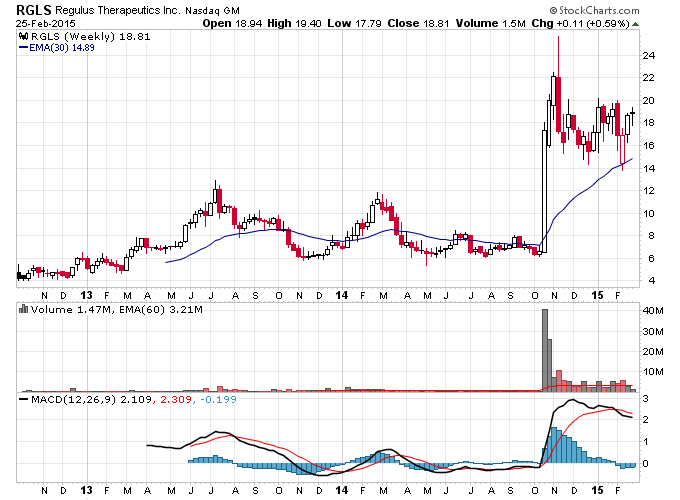Click the 15 year marker under price chart

coord(598,295)
